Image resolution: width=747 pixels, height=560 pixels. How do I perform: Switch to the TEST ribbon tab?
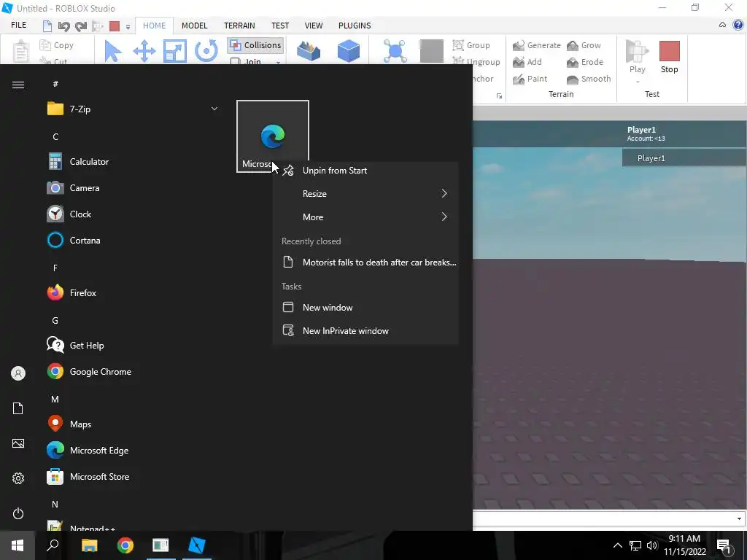[280, 26]
